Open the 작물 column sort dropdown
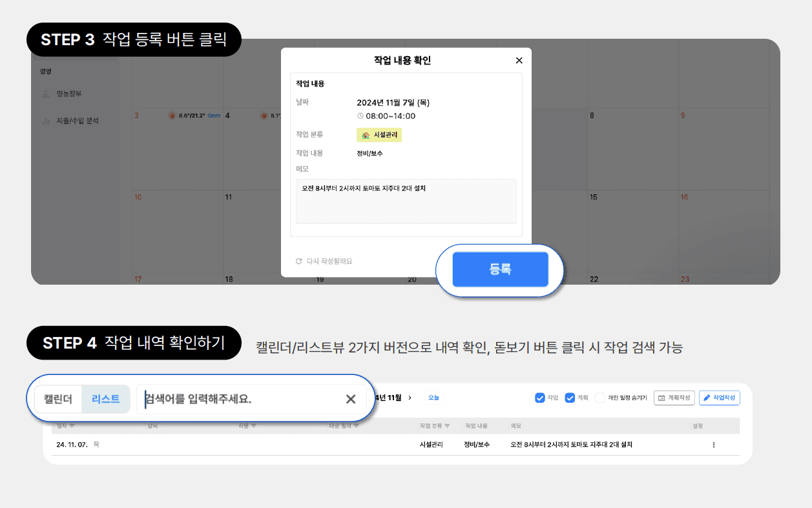This screenshot has height=508, width=812. tap(253, 426)
